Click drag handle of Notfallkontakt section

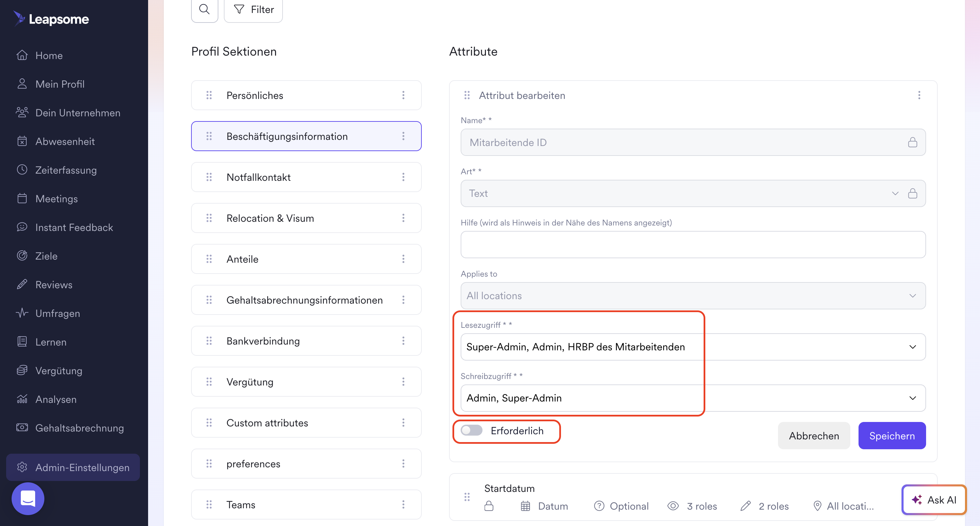(209, 177)
